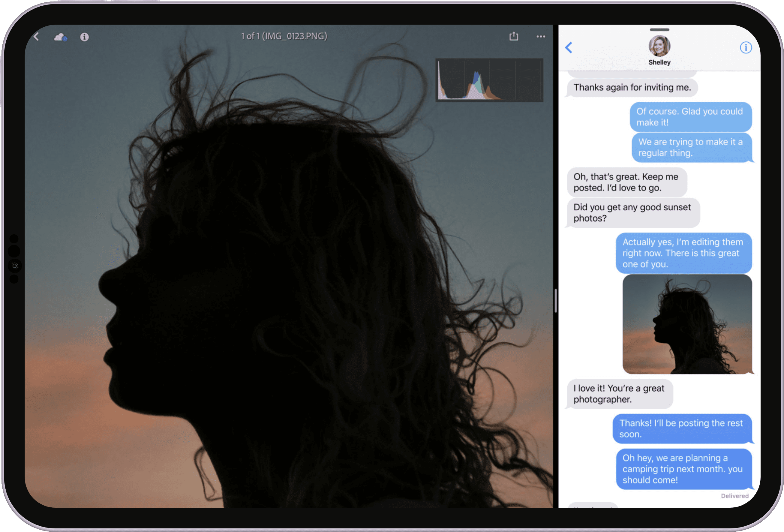Go back from the Lightroom photo view
The image size is (784, 532).
[x=36, y=36]
